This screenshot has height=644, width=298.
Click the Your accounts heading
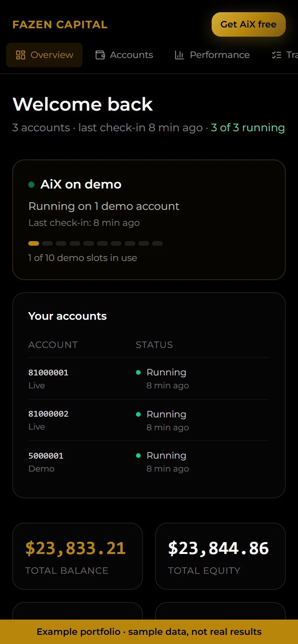point(68,316)
